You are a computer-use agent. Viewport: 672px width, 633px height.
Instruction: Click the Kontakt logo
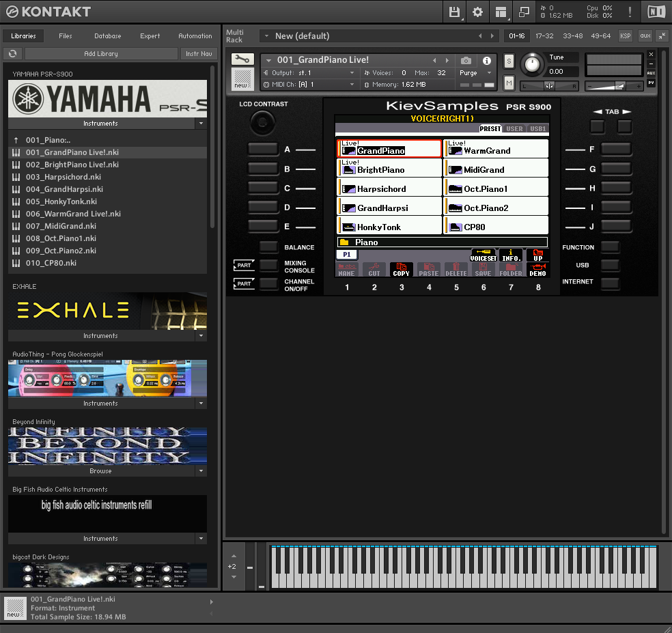tap(48, 12)
